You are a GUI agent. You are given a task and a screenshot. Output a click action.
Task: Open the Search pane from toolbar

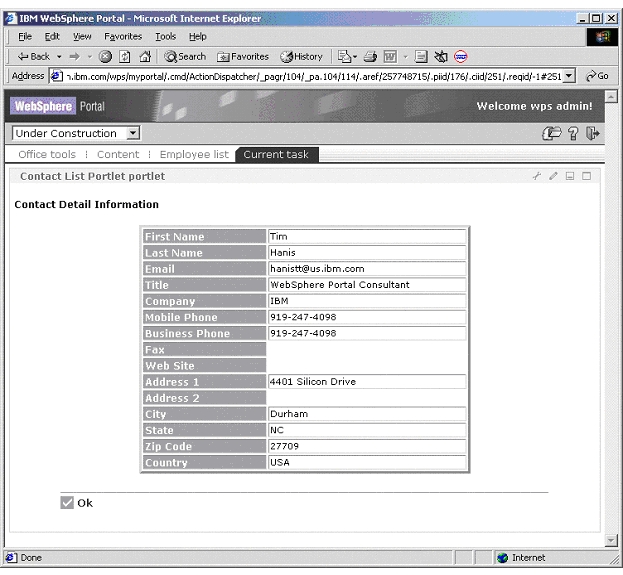185,57
